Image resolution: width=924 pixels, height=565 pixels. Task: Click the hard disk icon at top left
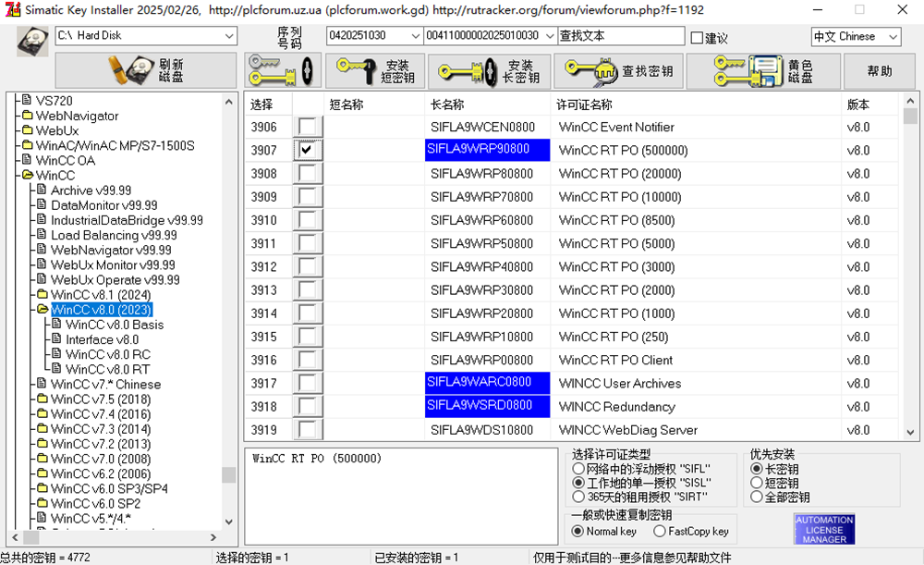point(32,40)
